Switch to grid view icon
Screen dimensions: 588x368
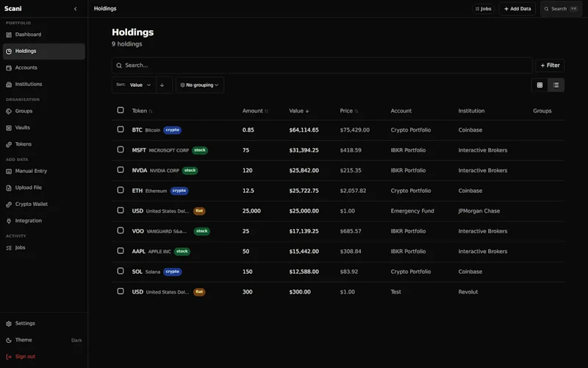(539, 85)
